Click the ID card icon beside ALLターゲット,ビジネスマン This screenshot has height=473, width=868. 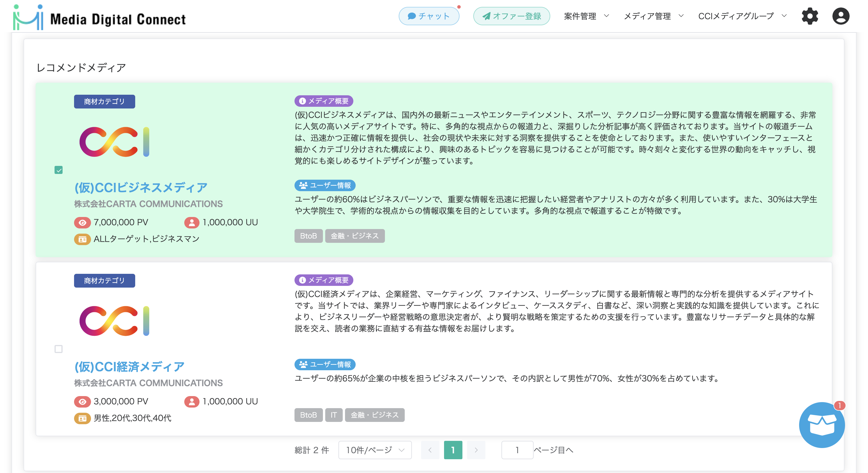[x=83, y=239]
